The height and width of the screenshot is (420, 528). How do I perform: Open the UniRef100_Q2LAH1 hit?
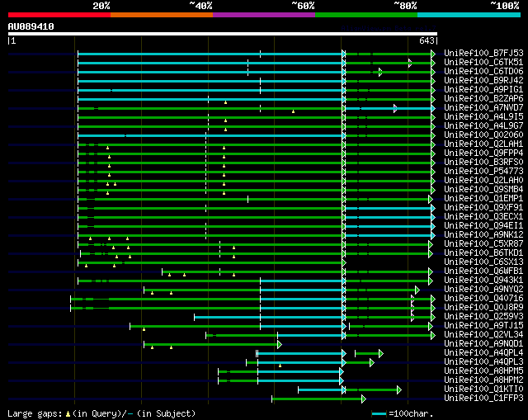483,144
